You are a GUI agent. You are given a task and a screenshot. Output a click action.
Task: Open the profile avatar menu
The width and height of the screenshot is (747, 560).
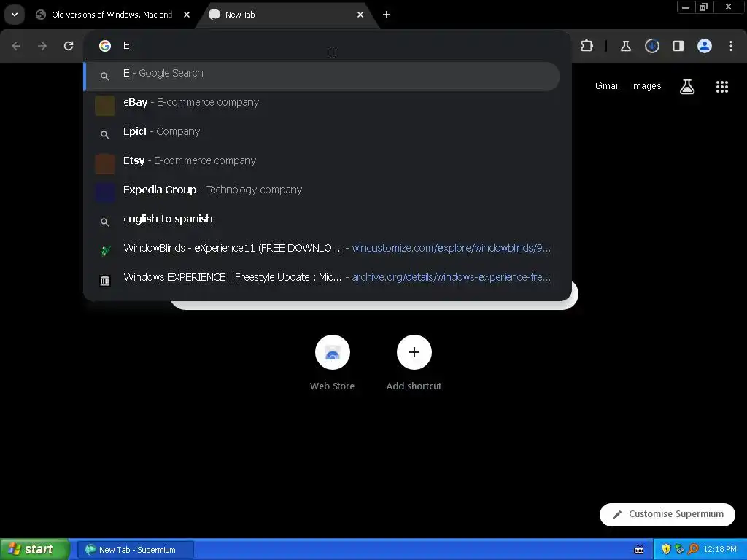pyautogui.click(x=705, y=46)
